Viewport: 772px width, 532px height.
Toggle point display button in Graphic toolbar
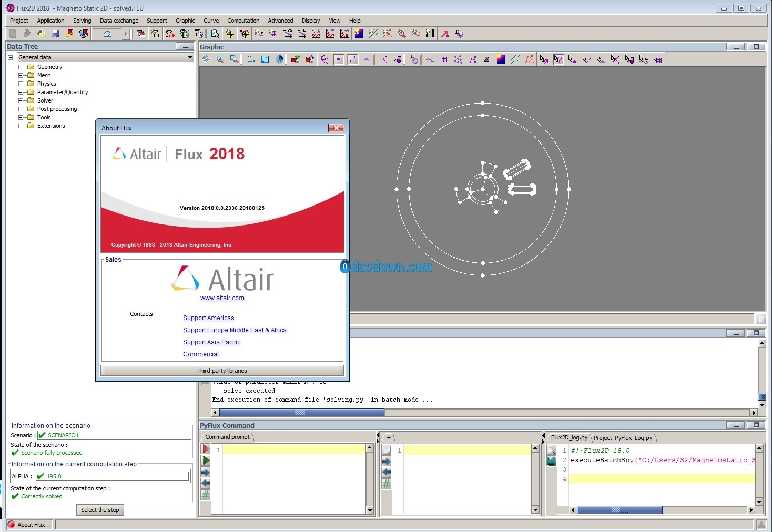point(339,59)
